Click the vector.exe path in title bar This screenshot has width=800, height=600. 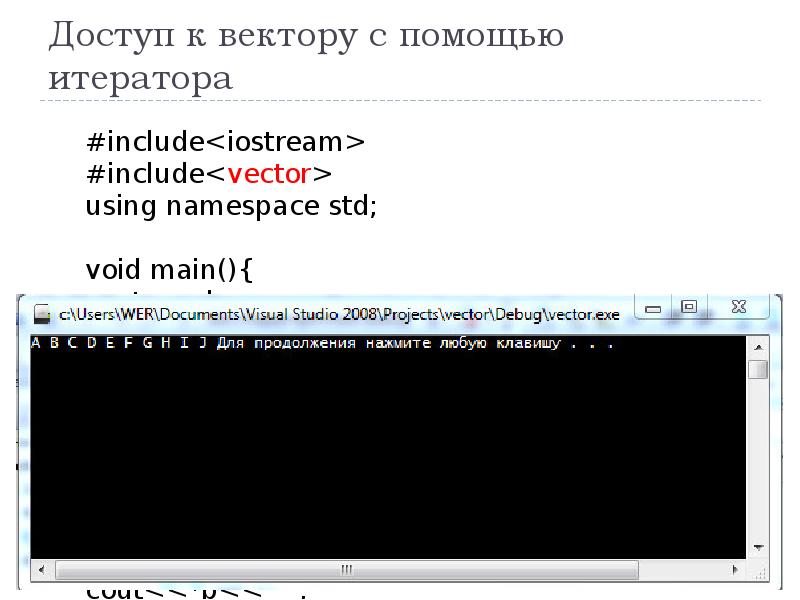pos(340,314)
